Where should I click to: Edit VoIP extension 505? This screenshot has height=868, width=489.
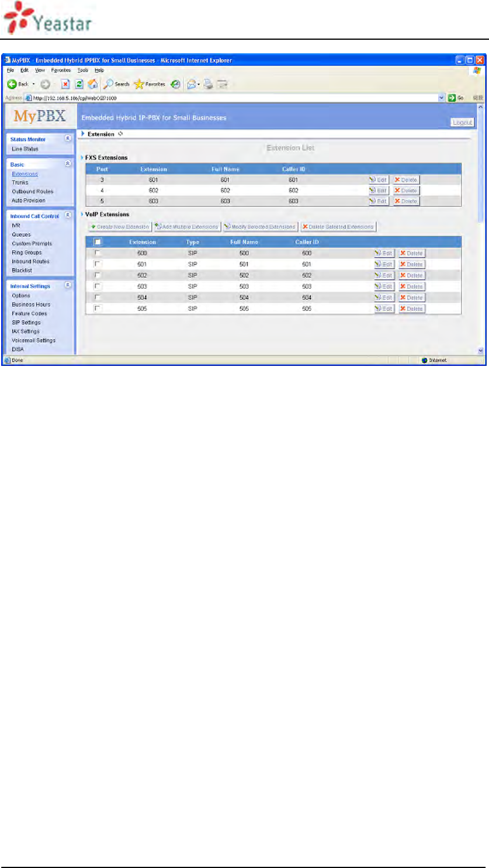[384, 309]
